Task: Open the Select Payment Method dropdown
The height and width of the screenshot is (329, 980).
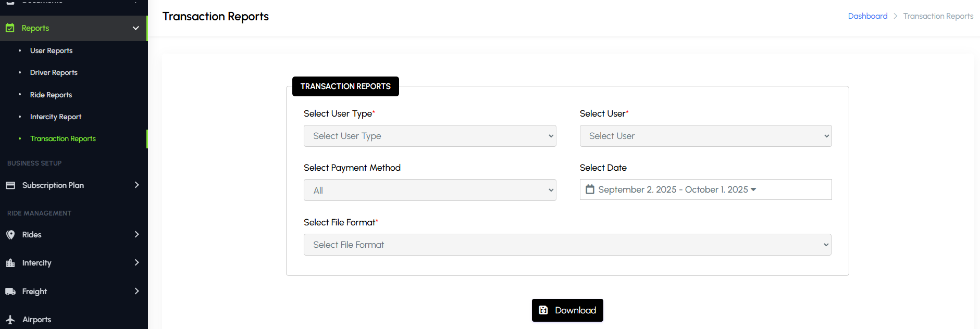Action: 430,190
